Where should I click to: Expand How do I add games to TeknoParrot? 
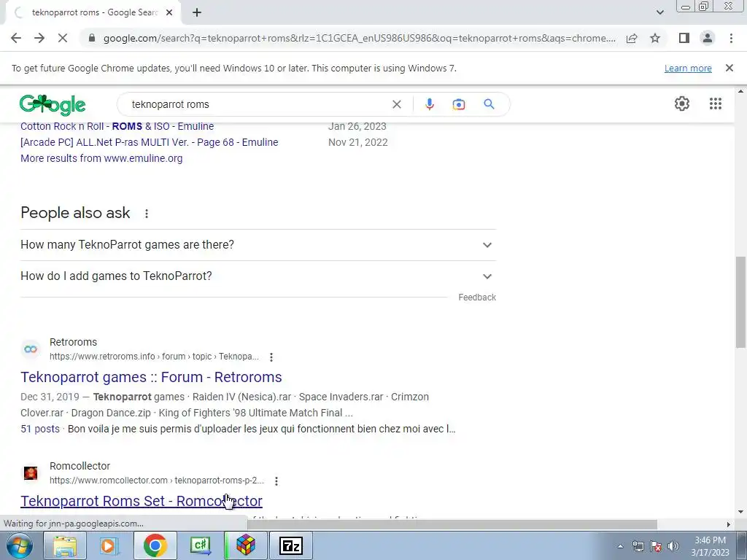coord(258,276)
